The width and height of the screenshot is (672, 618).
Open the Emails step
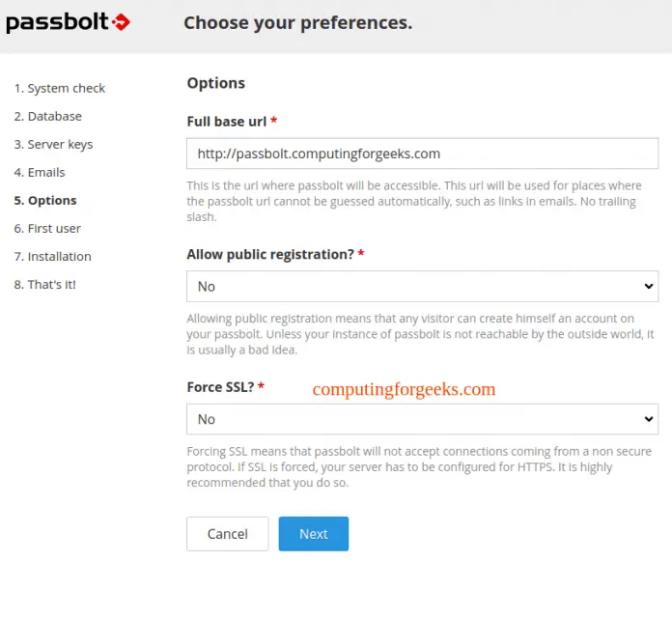40,172
